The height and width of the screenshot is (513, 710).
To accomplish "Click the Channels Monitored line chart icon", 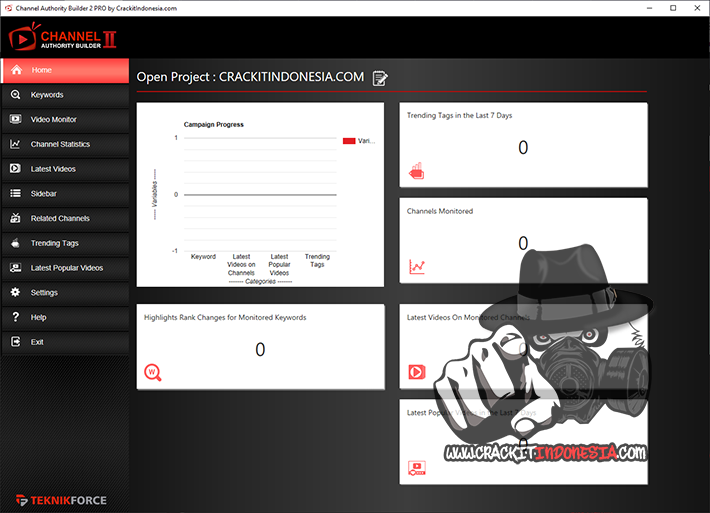I will coord(417,267).
